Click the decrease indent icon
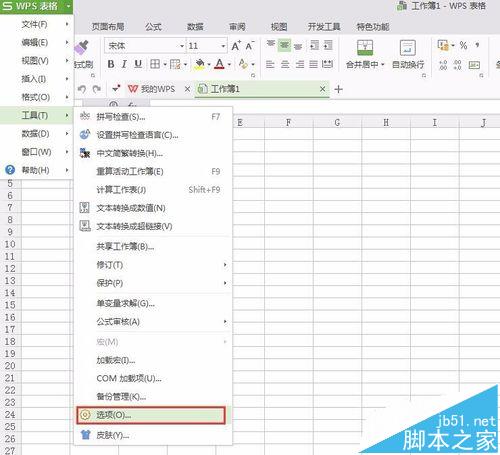The height and width of the screenshot is (455, 500). pyautogui.click(x=314, y=45)
